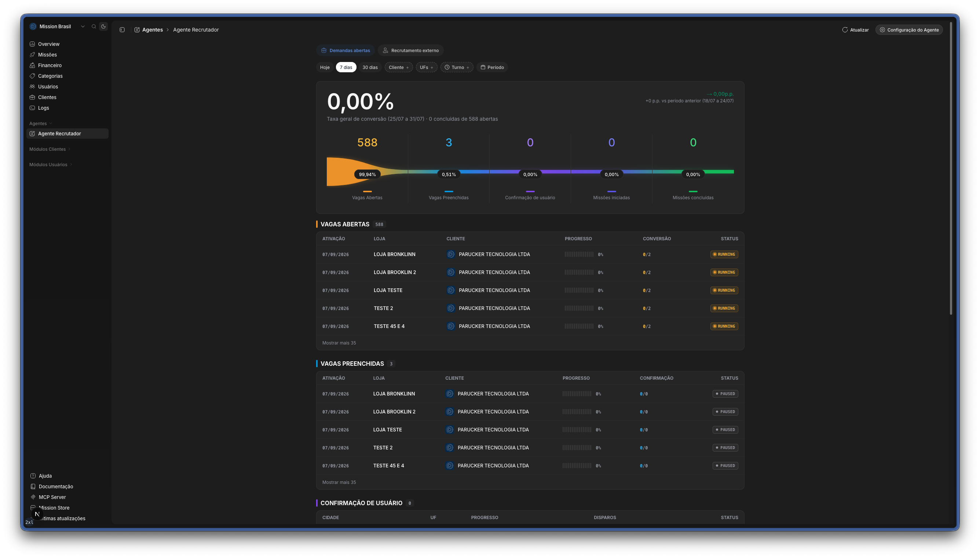Collapse the Agentes group
Viewport: 980px width, 558px height.
point(41,123)
